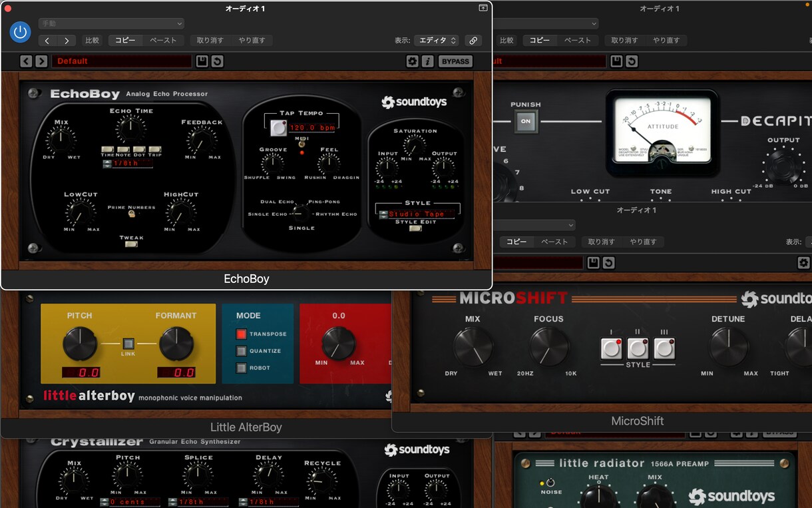Viewport: 812px width, 508px height.
Task: Select the Dot echo mode button
Action: pos(139,150)
